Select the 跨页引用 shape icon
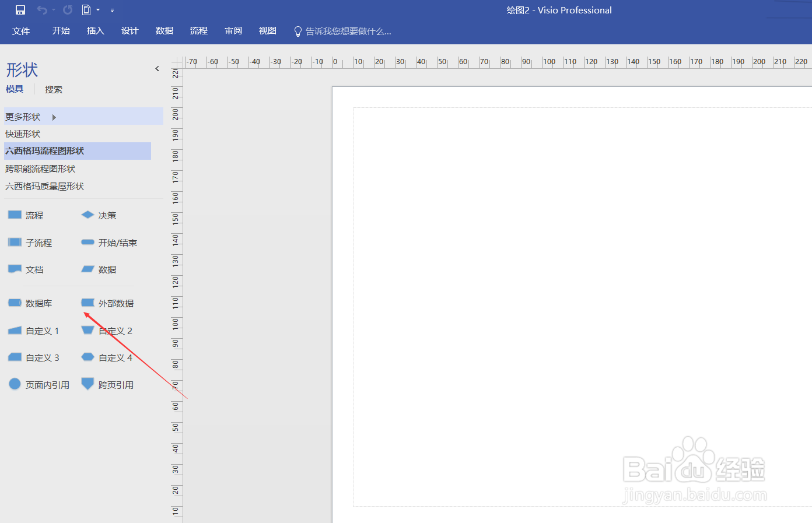 [x=87, y=384]
